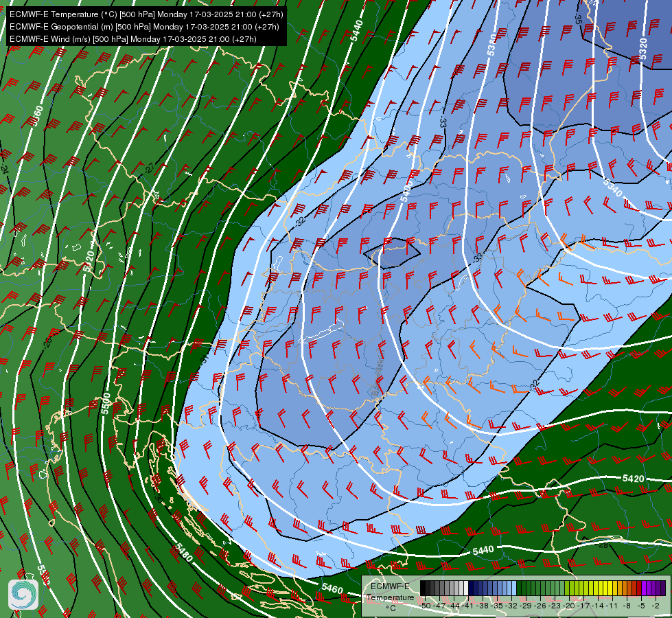Image resolution: width=672 pixels, height=618 pixels.
Task: Select the ECMWF-E Geopotential header line
Action: tap(144, 27)
